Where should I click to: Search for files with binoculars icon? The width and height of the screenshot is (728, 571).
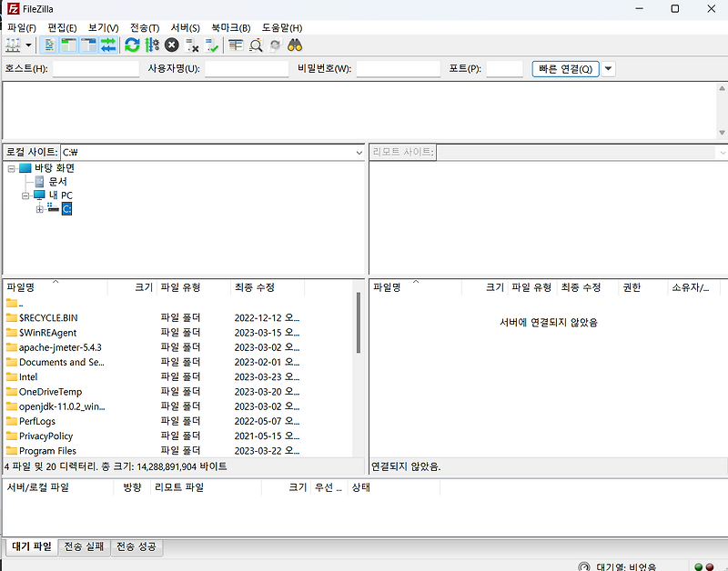[x=295, y=45]
